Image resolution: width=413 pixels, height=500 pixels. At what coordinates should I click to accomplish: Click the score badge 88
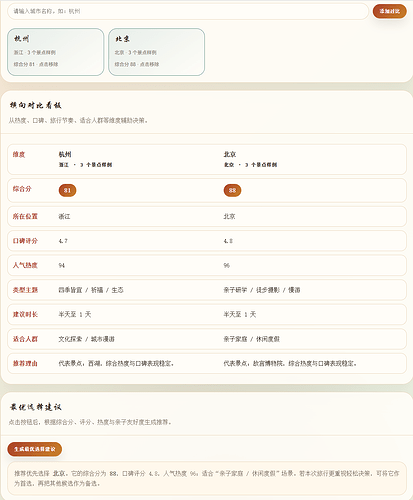[232, 190]
